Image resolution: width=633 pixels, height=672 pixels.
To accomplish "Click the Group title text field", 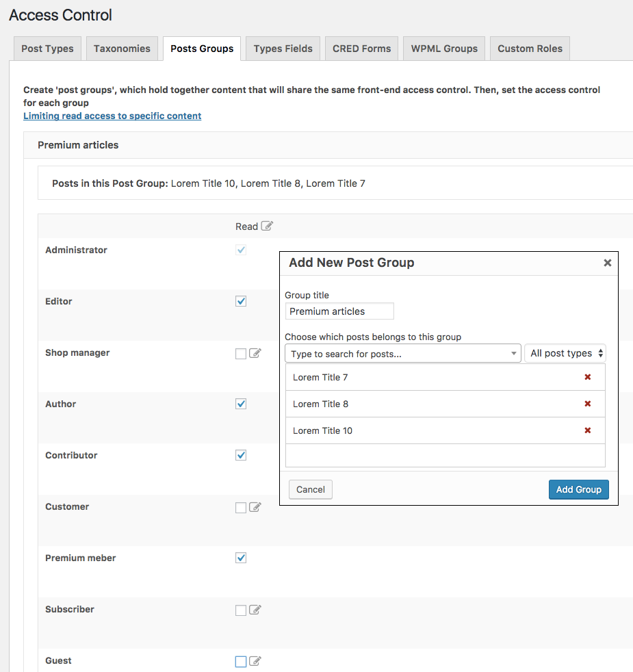I will pyautogui.click(x=339, y=311).
